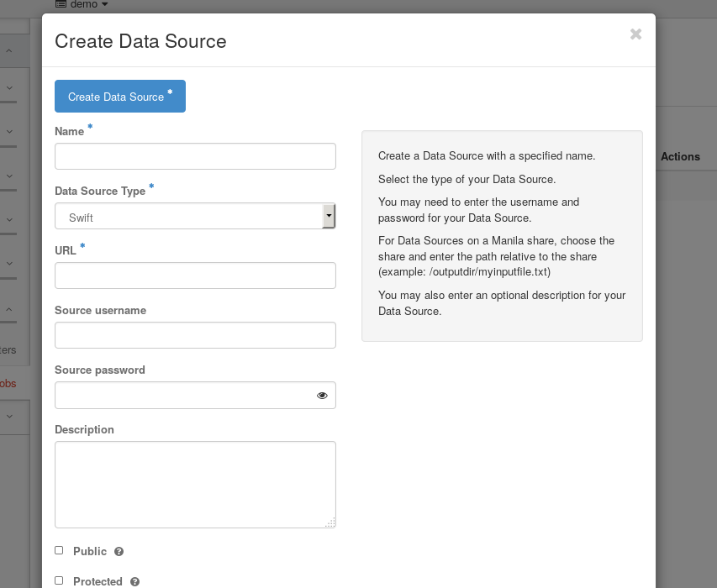The width and height of the screenshot is (717, 588).
Task: Close the Create Data Source dialog
Action: (635, 34)
